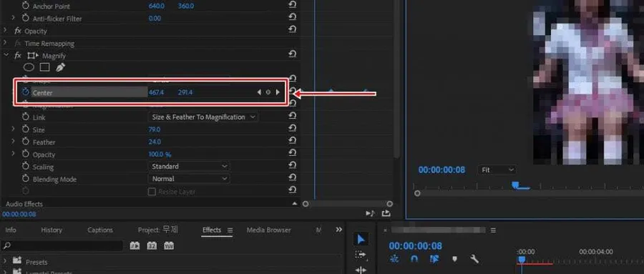Switch to the Project: 무제 tab
This screenshot has height=274, width=644.
pos(157,230)
